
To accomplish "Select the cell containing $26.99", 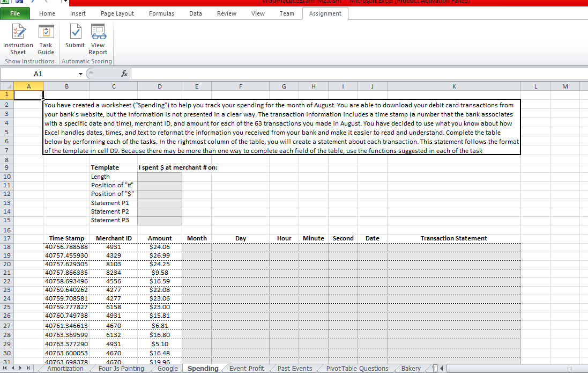I will [x=159, y=255].
